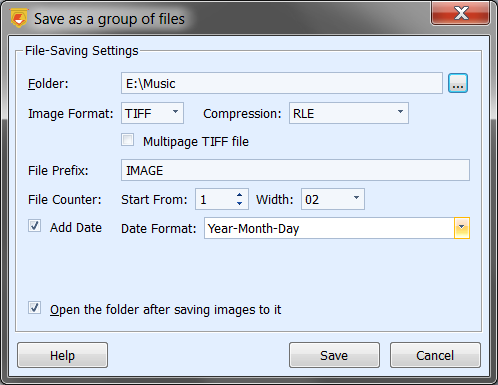
Task: Click the File Prefix label
Action: click(x=58, y=170)
